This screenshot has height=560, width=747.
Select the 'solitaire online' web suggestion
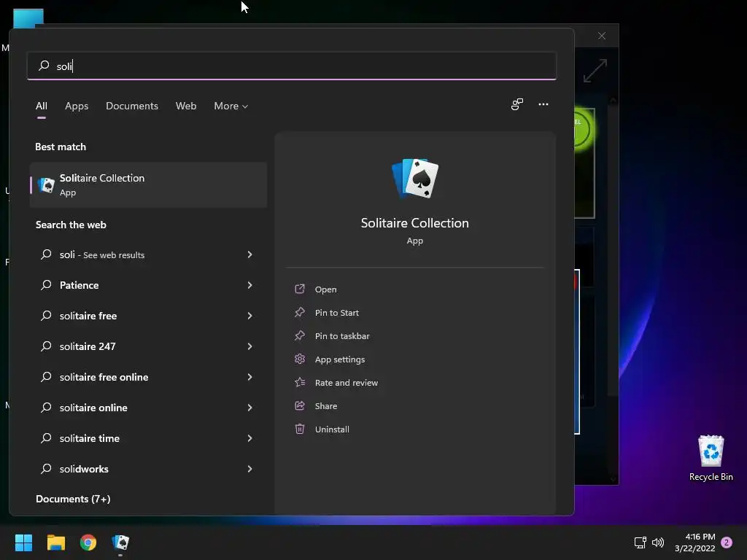pos(149,407)
